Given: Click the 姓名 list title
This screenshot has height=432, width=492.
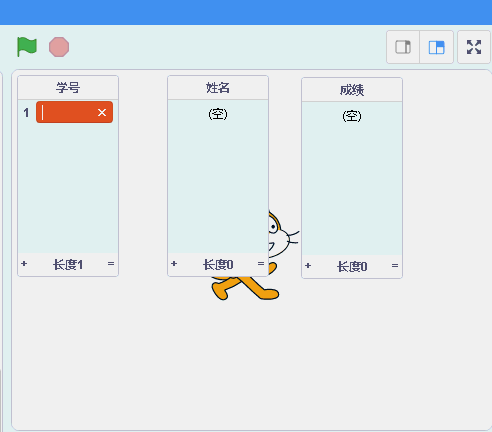Looking at the screenshot, I should (218, 88).
